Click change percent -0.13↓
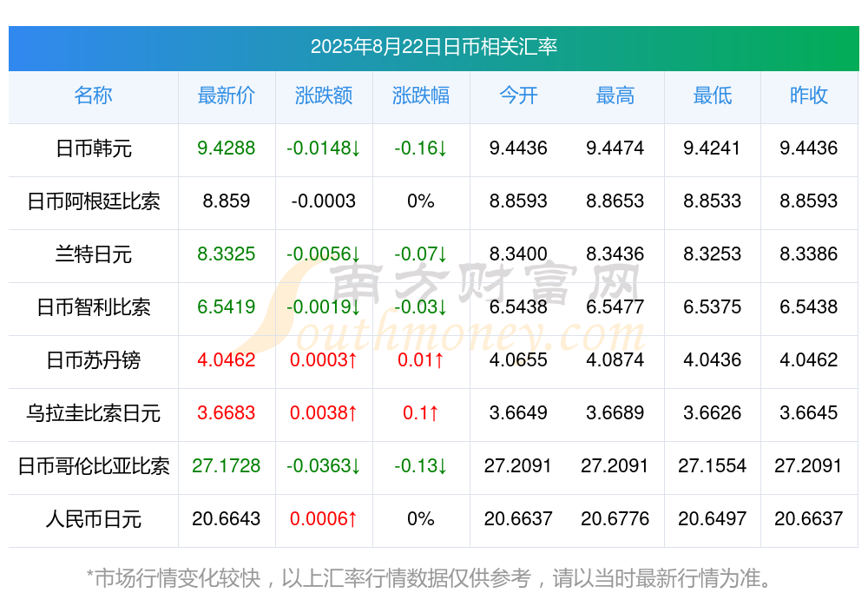The width and height of the screenshot is (868, 606). point(421,465)
